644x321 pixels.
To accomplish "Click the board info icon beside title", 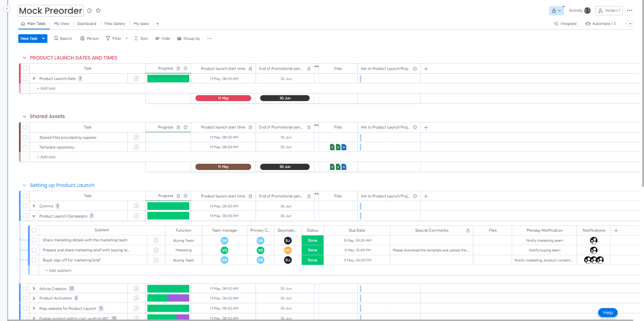I will coord(89,10).
